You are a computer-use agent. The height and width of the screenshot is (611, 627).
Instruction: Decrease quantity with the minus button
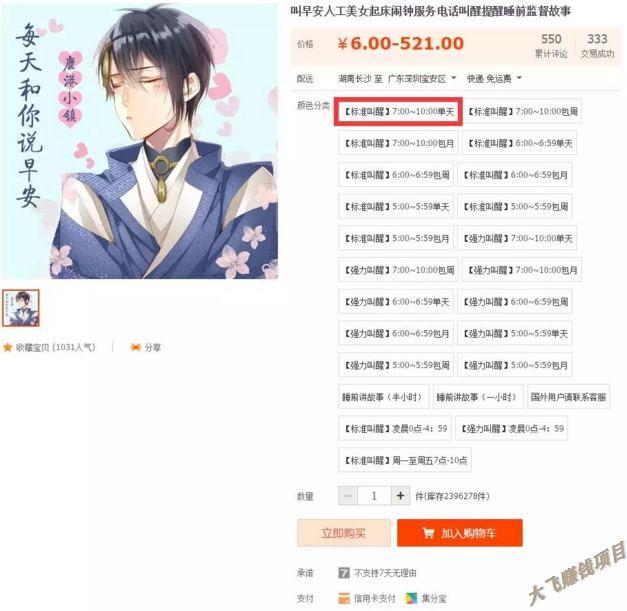[x=348, y=496]
